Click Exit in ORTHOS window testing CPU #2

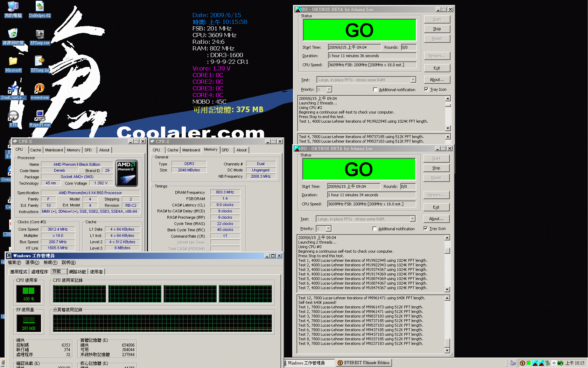point(437,68)
